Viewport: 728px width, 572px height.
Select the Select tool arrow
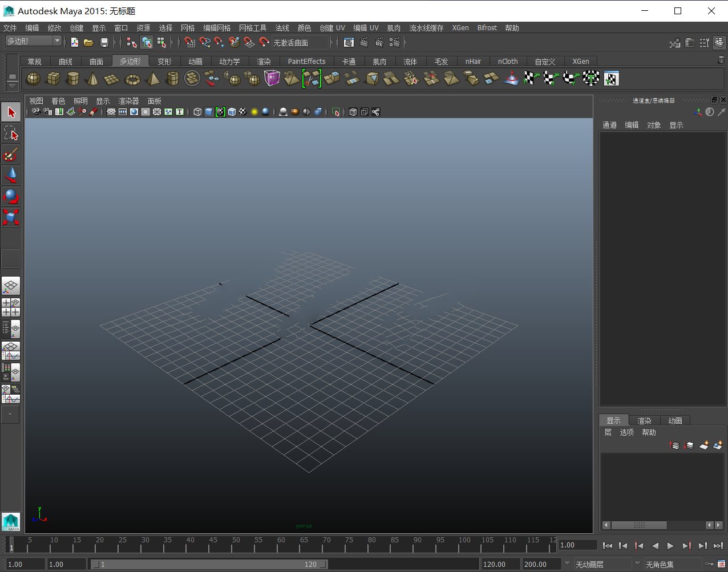point(11,112)
